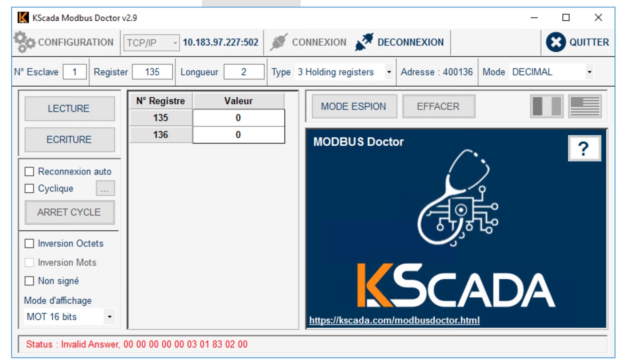Select the row header for register 136

click(161, 135)
